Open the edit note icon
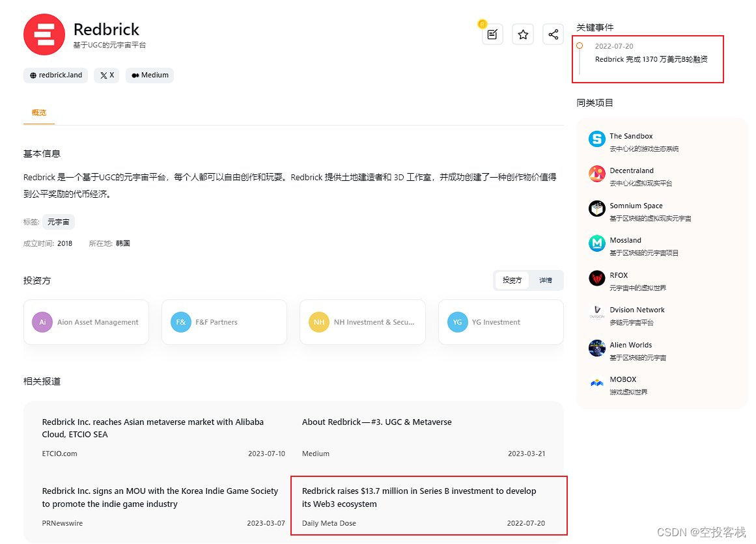The height and width of the screenshot is (544, 756). tap(492, 34)
